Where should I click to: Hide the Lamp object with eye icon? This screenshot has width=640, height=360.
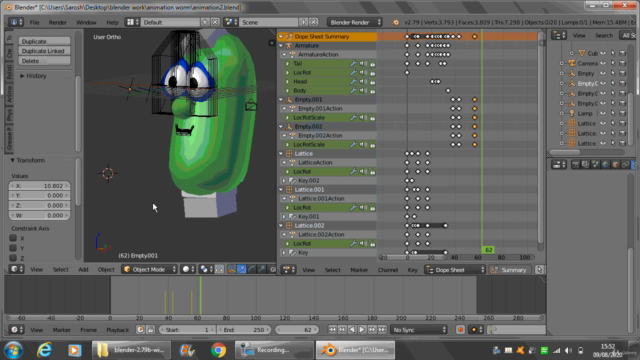(603, 113)
